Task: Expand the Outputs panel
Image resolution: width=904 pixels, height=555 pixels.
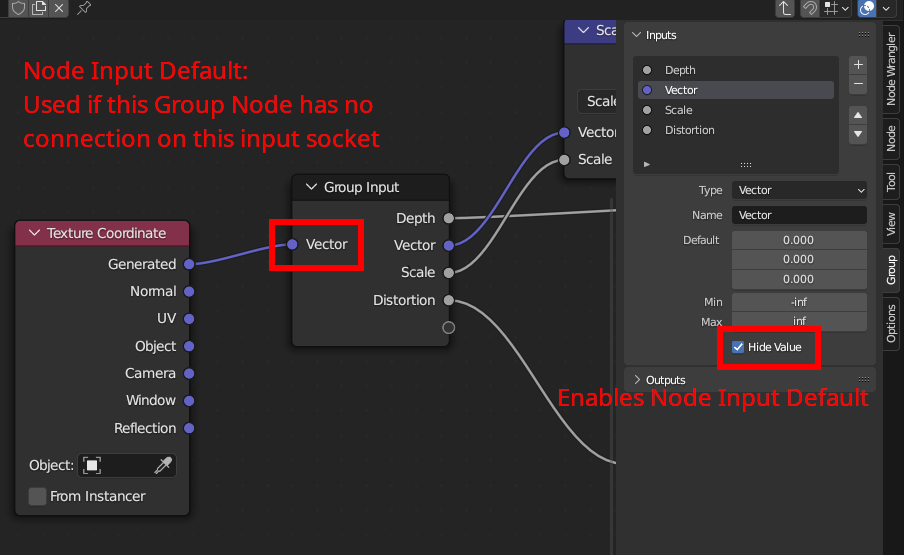Action: click(x=636, y=380)
